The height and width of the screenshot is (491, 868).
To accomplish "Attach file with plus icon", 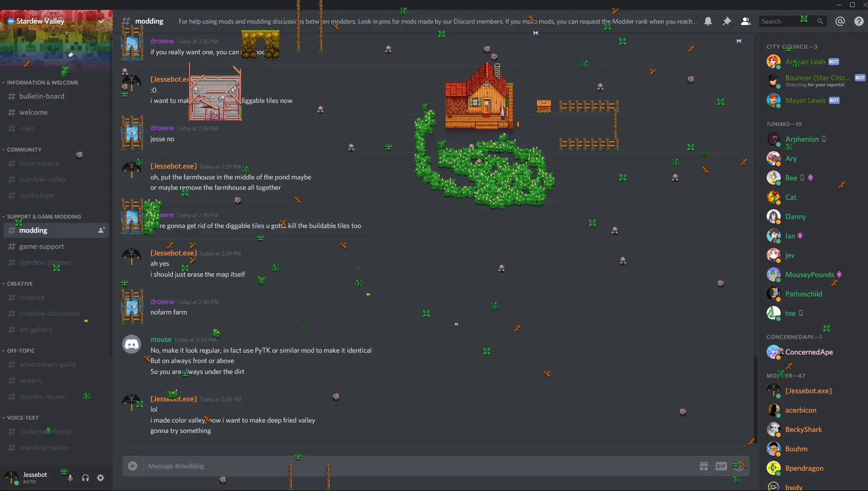I will [x=133, y=466].
